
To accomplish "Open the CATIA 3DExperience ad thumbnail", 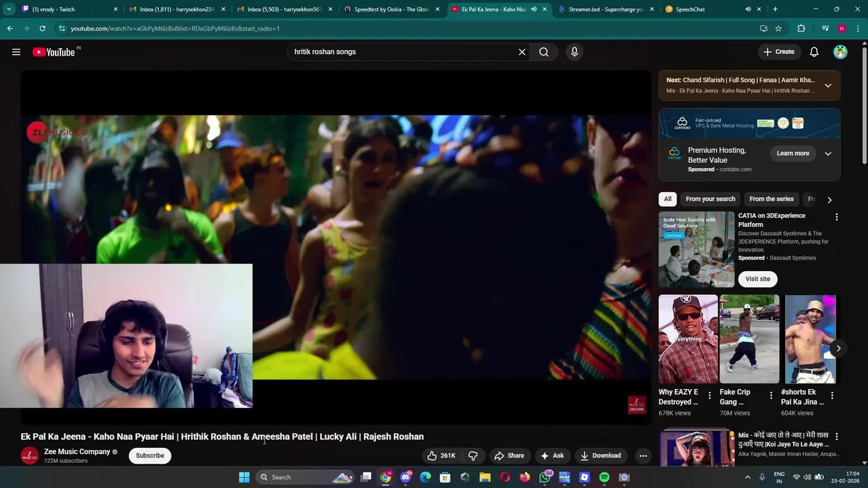I will pyautogui.click(x=696, y=249).
